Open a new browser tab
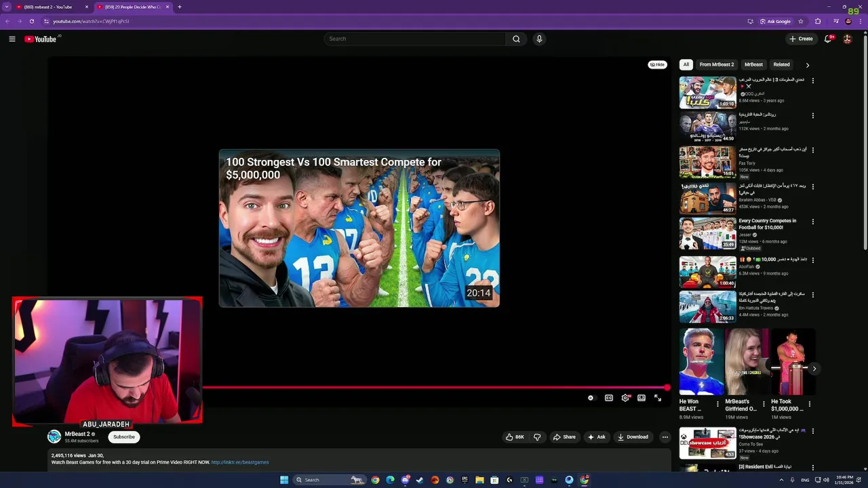This screenshot has width=868, height=488. coord(180,7)
